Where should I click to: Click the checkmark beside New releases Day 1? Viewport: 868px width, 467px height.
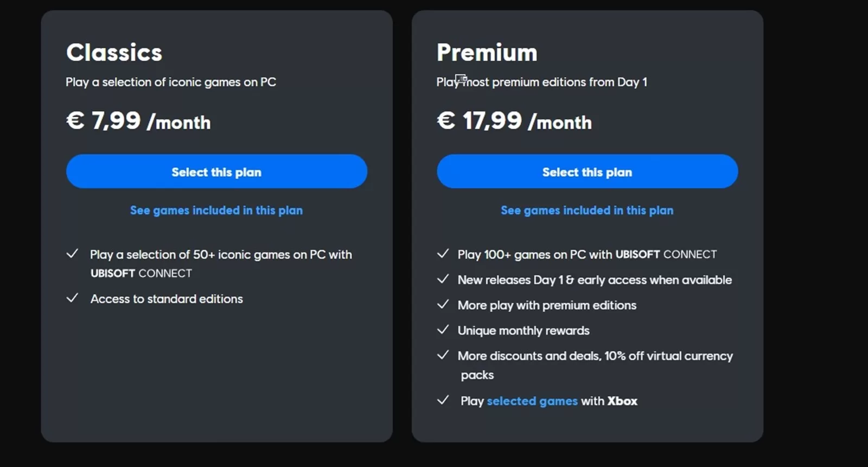443,280
